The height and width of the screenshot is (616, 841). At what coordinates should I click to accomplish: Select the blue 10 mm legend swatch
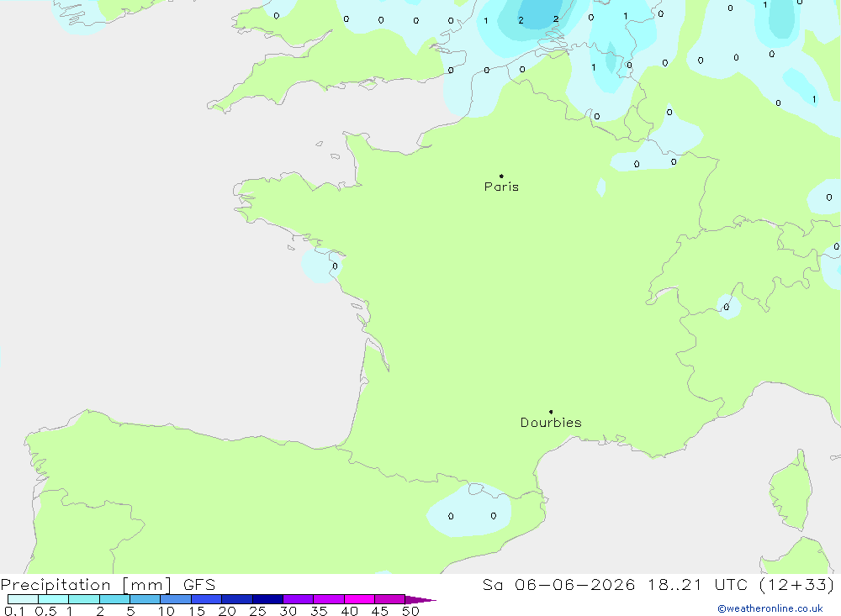pos(176,599)
